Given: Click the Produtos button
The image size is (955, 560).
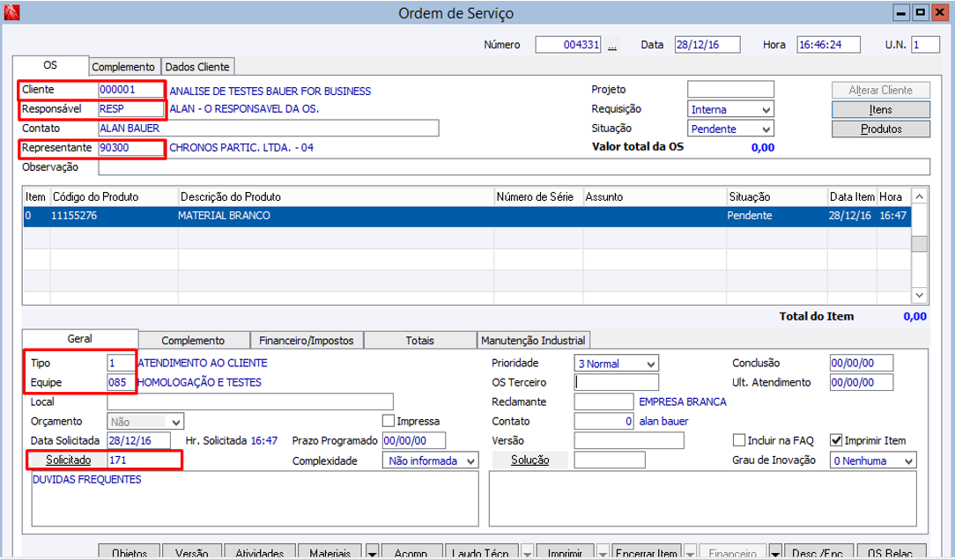Looking at the screenshot, I should pyautogui.click(x=881, y=129).
